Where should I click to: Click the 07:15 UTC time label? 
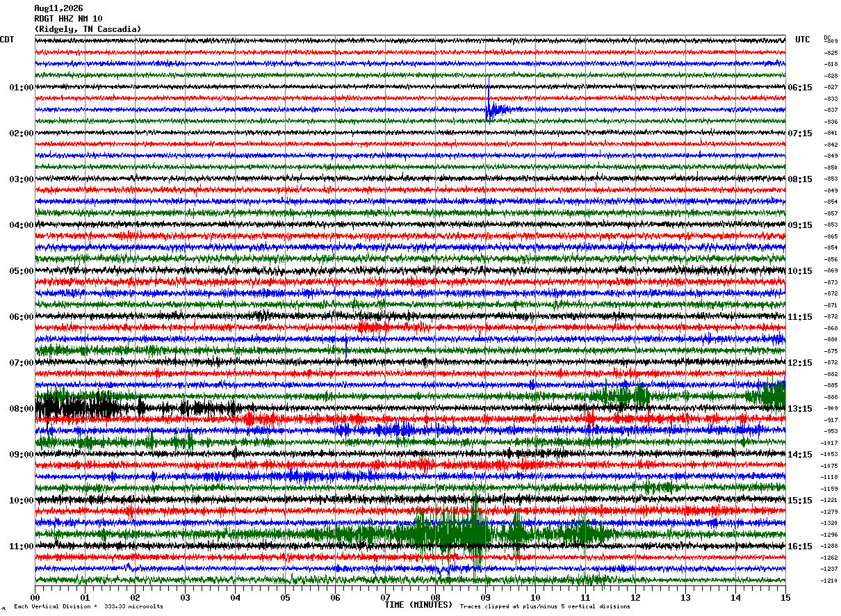click(x=800, y=133)
